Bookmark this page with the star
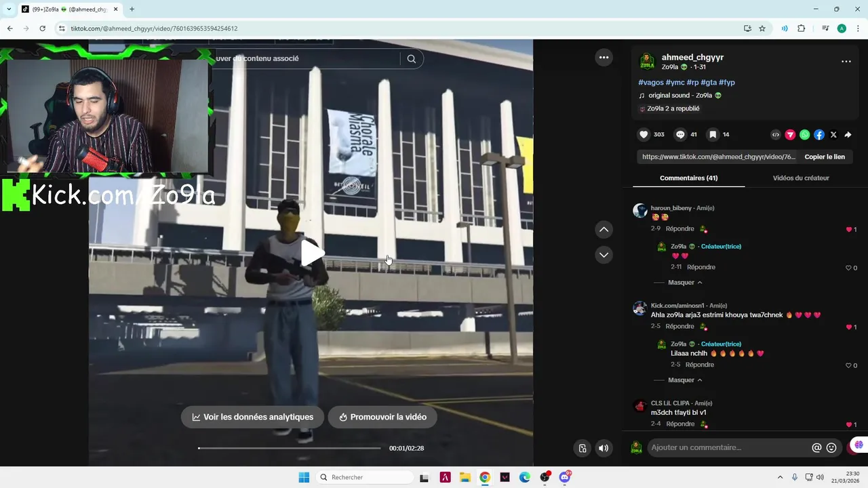 pos(762,28)
